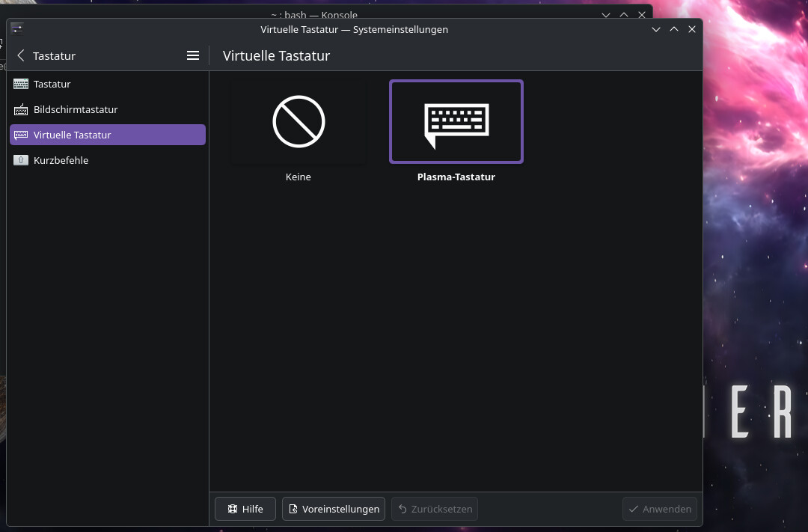Click the Hilfe button
This screenshot has width=808, height=532.
(x=245, y=509)
